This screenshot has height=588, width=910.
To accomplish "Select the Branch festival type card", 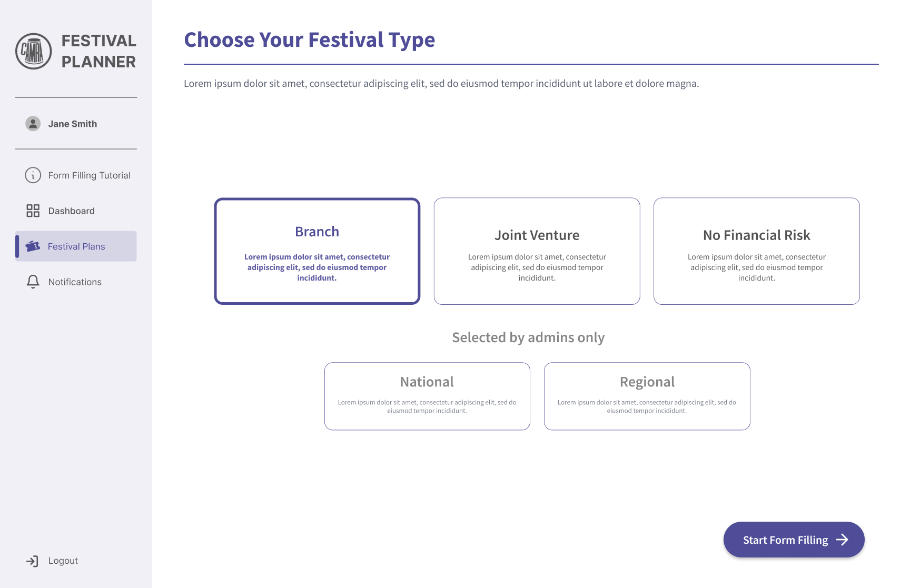I will 317,251.
